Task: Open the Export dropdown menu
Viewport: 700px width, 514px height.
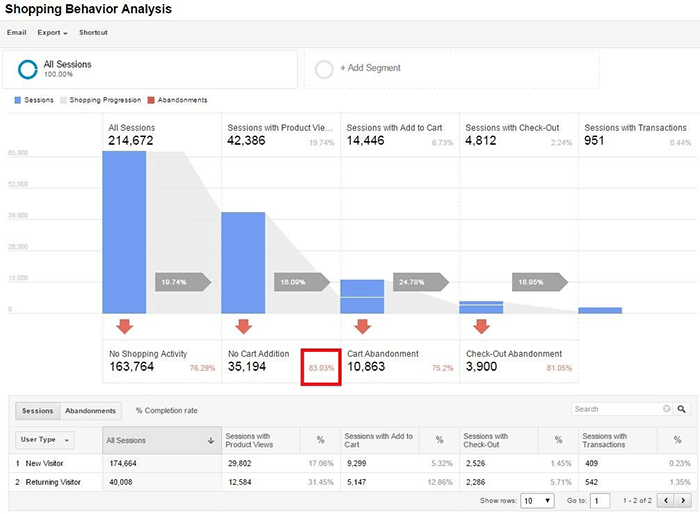Action: tap(52, 33)
